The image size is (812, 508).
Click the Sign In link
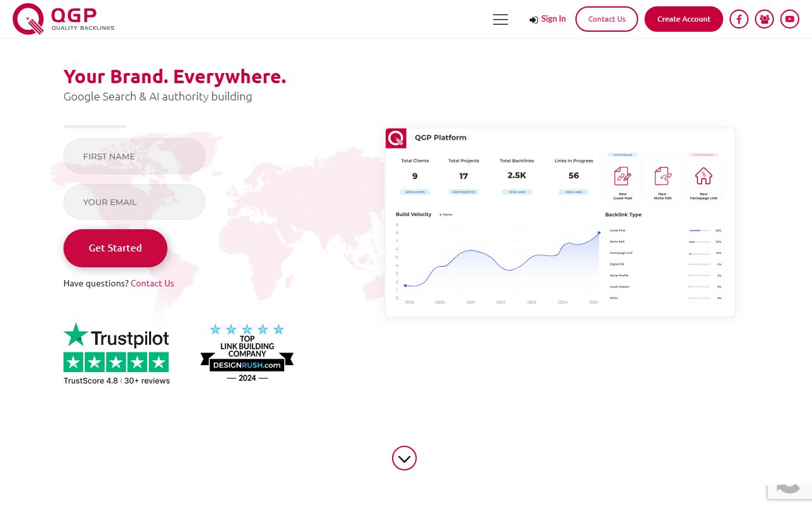(547, 19)
